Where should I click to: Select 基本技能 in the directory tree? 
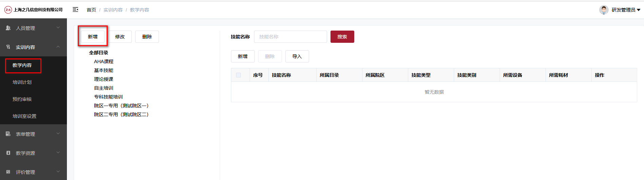pos(104,70)
